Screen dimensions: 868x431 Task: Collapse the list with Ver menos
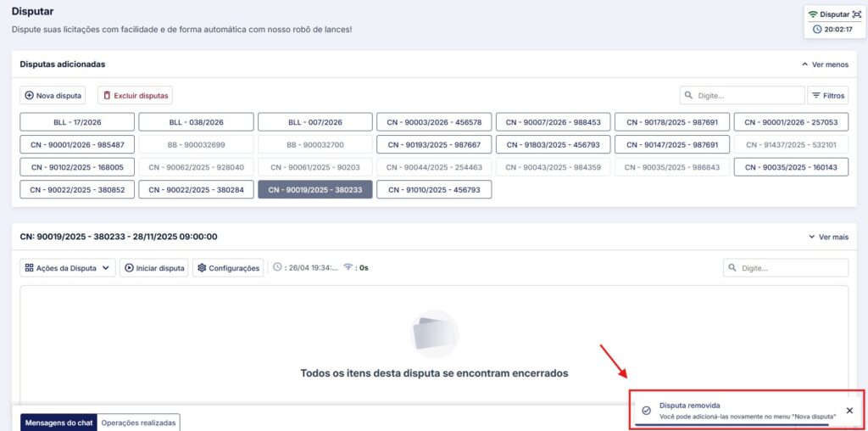click(824, 64)
